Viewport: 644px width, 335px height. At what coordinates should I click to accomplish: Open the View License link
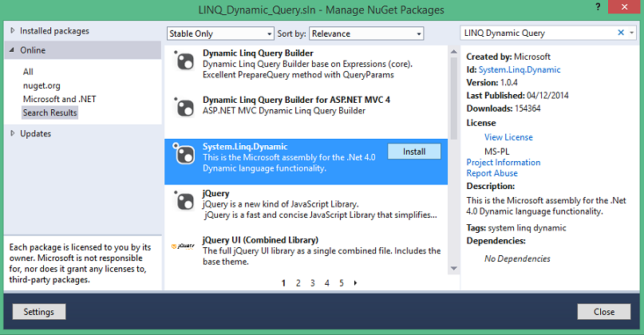tap(508, 137)
